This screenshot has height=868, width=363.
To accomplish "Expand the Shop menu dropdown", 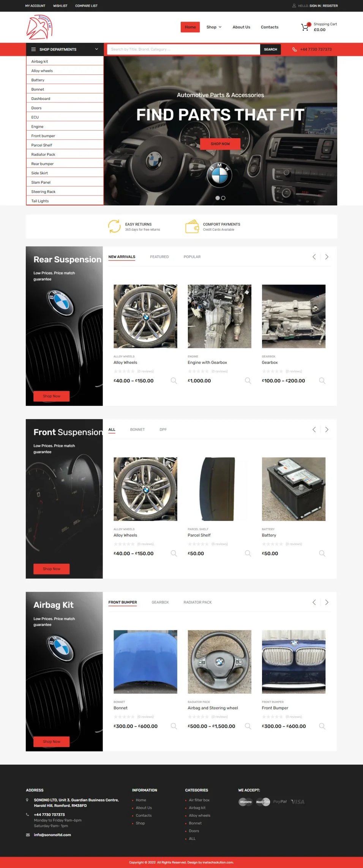I will [x=214, y=27].
